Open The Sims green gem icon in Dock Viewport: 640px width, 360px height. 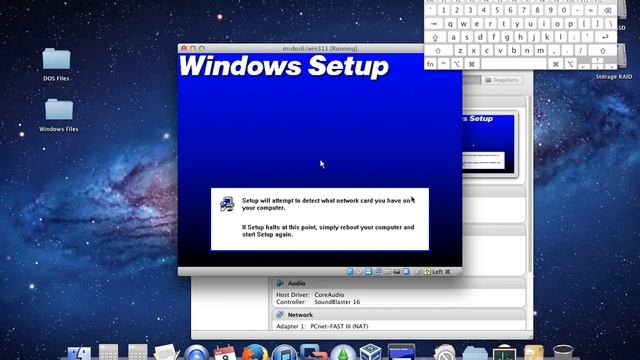(x=343, y=353)
